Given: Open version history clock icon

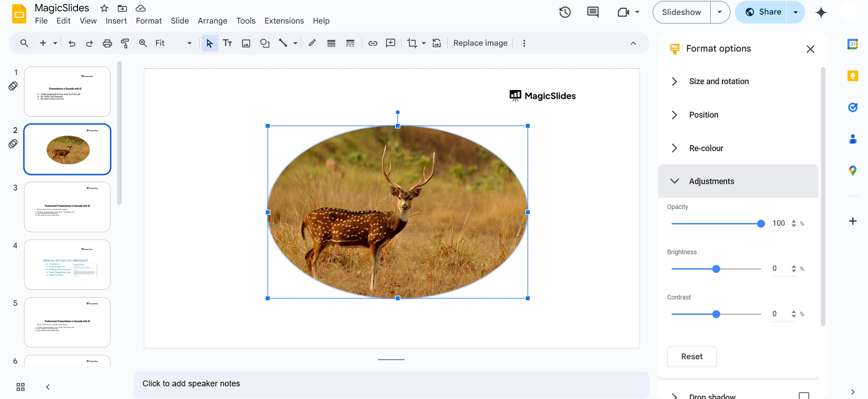Looking at the screenshot, I should (x=564, y=12).
